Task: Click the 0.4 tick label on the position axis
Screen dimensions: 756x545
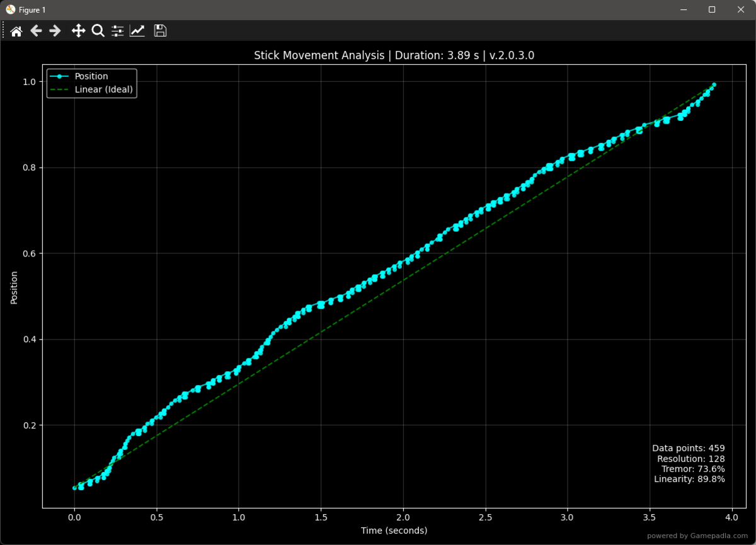Action: pos(30,340)
